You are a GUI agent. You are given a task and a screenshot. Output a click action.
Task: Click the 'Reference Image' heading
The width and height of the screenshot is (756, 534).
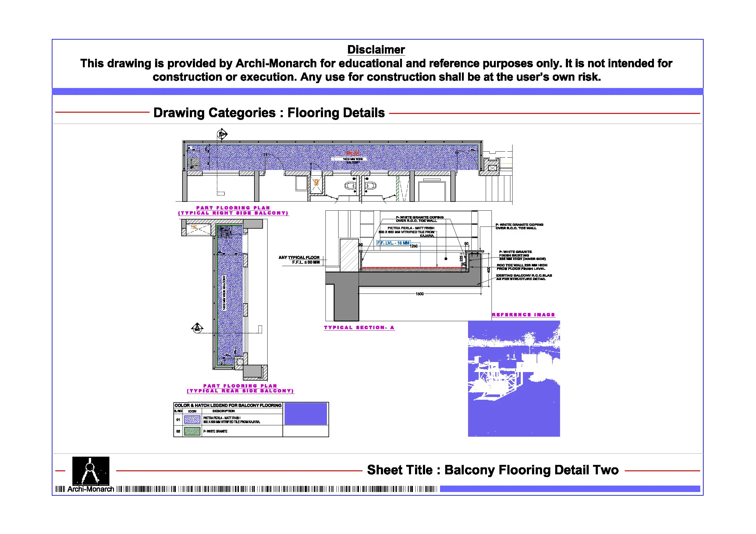pyautogui.click(x=523, y=314)
